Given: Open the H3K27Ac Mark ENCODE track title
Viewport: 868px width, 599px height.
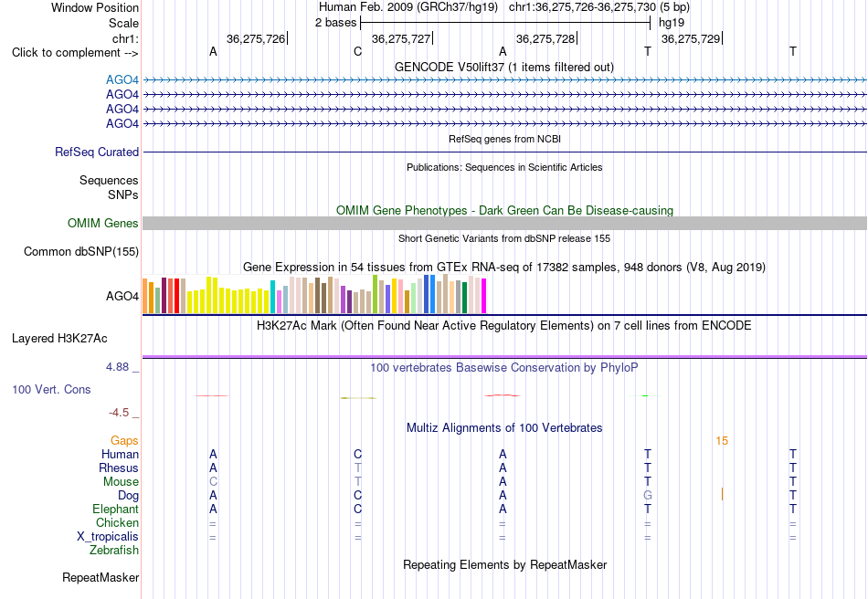Looking at the screenshot, I should tap(503, 325).
